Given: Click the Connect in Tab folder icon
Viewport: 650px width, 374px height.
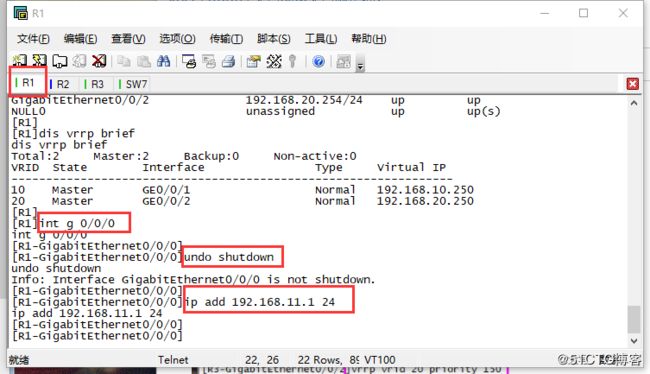Looking at the screenshot, I should 60,61.
